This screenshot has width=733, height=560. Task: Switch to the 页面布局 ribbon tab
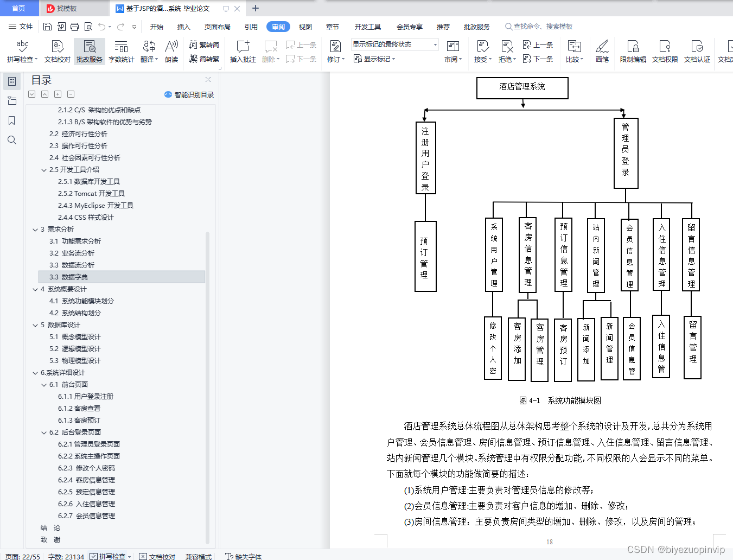pos(217,26)
